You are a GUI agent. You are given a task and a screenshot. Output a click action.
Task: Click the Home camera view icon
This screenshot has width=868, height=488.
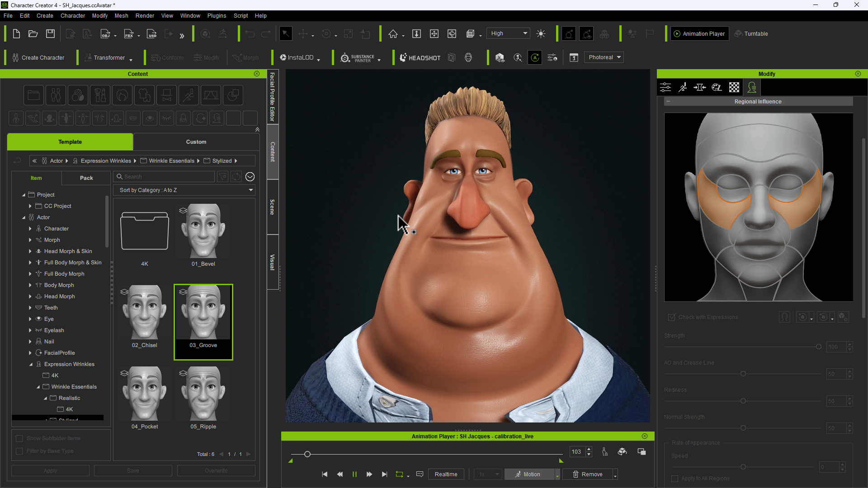pos(393,34)
